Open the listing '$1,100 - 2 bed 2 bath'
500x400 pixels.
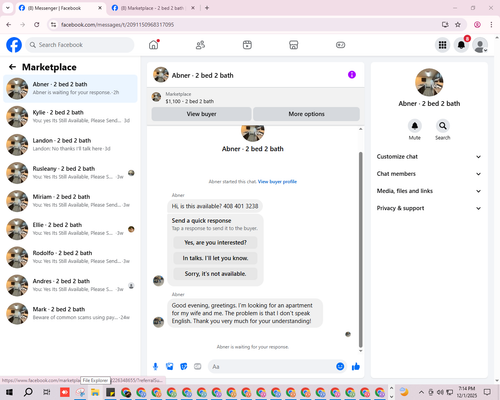tap(190, 101)
